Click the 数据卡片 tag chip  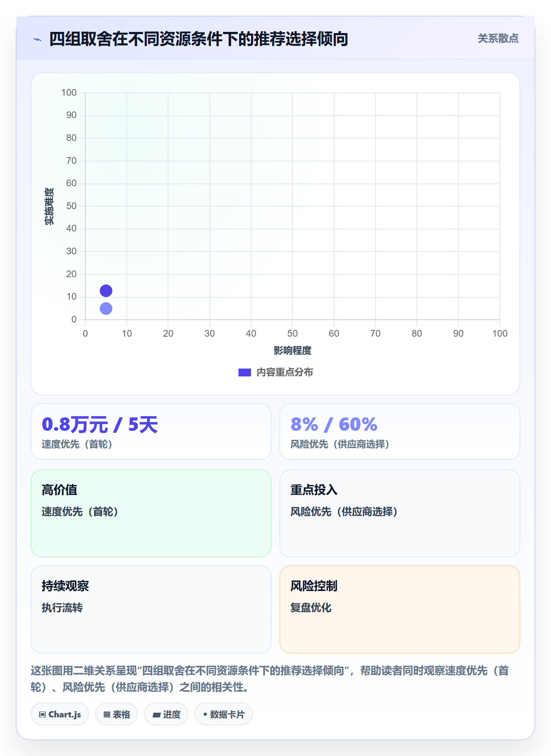pos(224,714)
